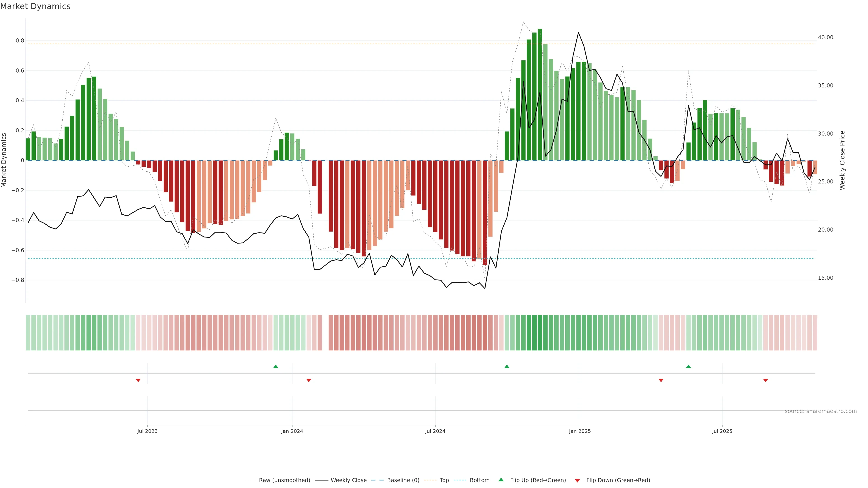Click the green Flip Up triangle legend icon
Image resolution: width=868 pixels, height=488 pixels.
click(501, 480)
